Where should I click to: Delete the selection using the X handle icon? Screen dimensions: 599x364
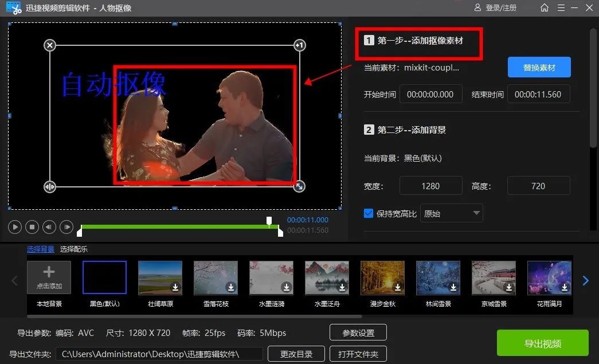click(50, 45)
